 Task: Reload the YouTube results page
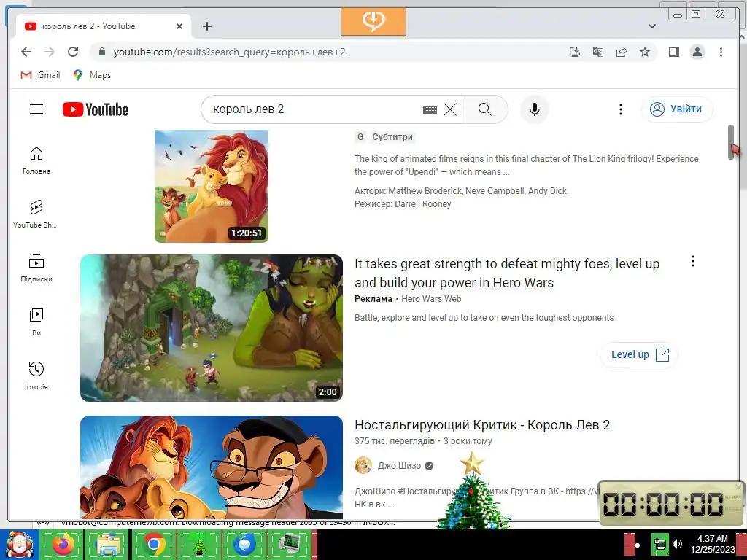73,52
